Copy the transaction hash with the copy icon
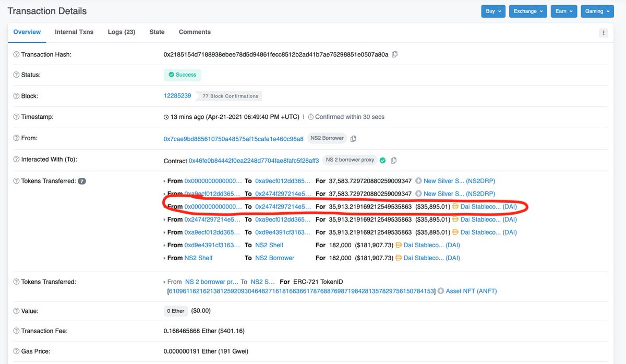 click(x=395, y=54)
